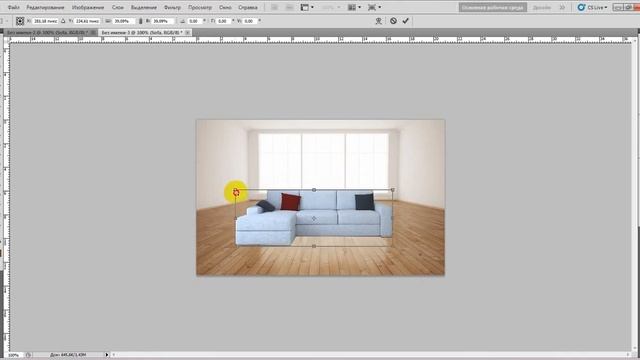Click the reference point location icon
This screenshot has height=360, width=640.
[x=20, y=21]
